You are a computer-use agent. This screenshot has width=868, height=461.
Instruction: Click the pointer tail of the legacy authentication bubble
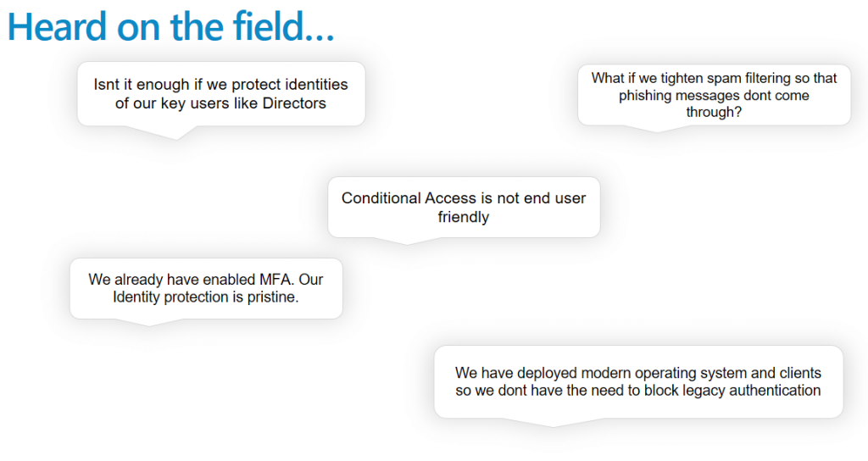pos(553,422)
